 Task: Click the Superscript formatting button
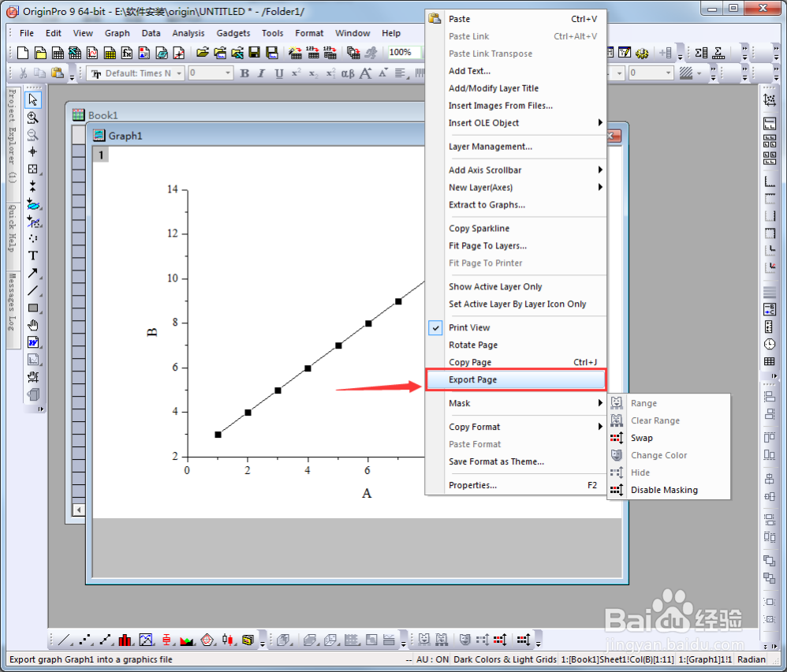click(297, 73)
